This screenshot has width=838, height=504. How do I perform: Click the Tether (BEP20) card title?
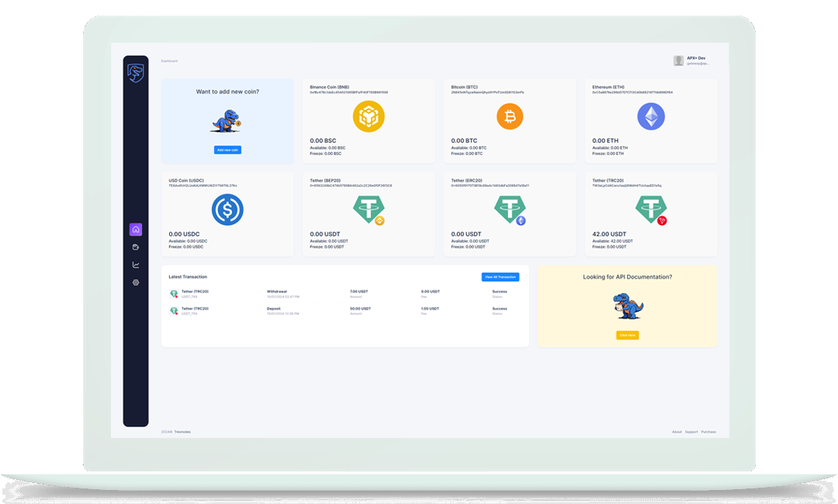tap(325, 181)
